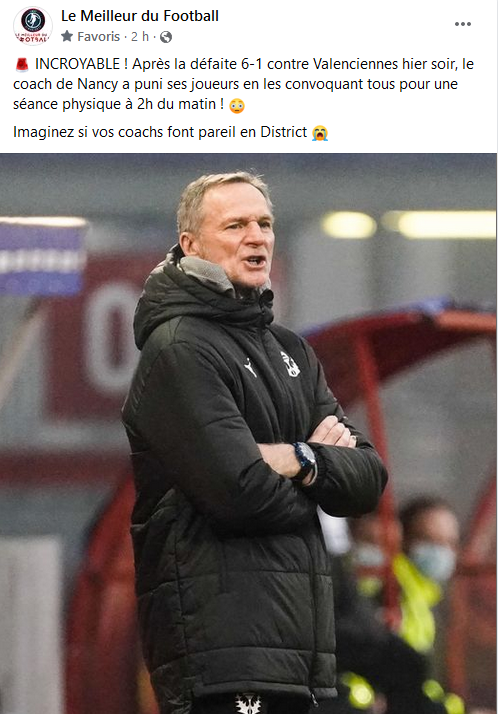498x714 pixels.
Task: Click the globe public audience icon
Action: [166, 37]
